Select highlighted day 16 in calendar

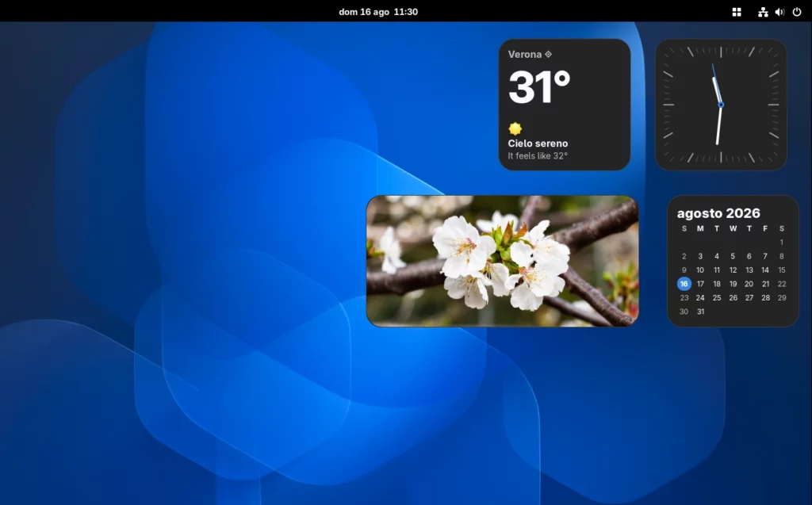coord(684,284)
